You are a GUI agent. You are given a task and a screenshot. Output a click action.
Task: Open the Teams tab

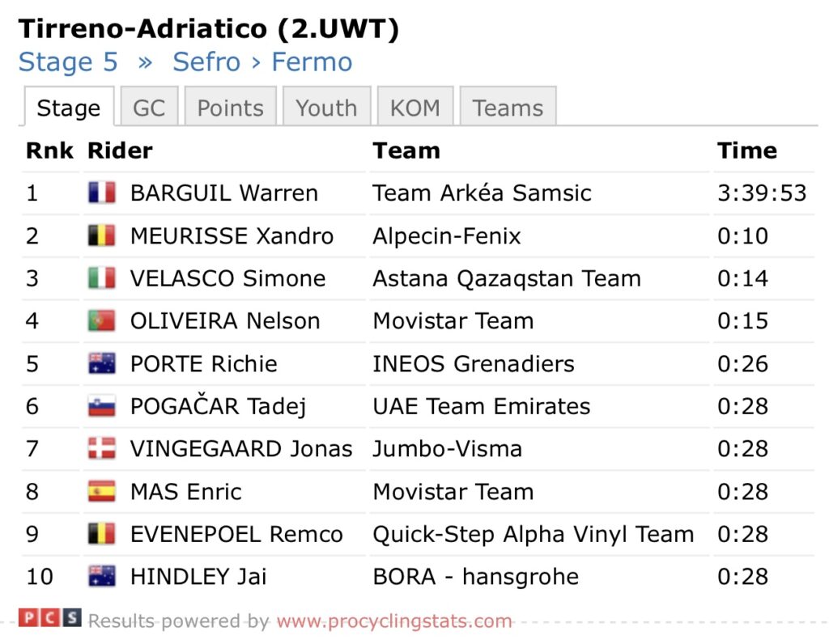pyautogui.click(x=508, y=108)
